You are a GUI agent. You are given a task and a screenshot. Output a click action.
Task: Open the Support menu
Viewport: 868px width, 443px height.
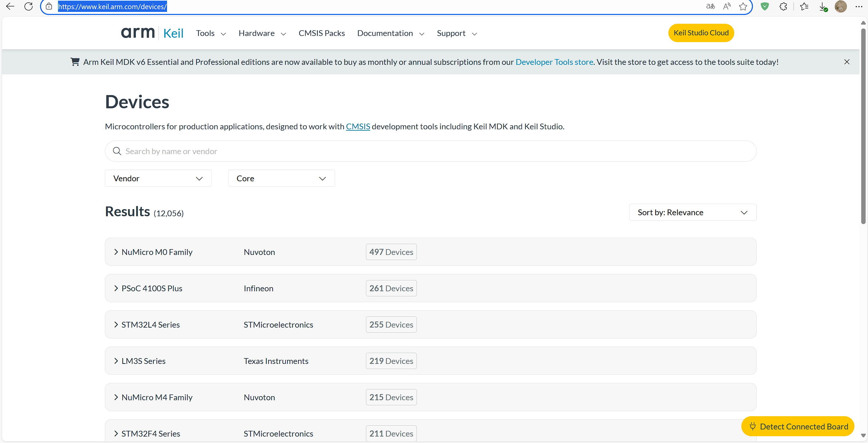[x=457, y=33]
